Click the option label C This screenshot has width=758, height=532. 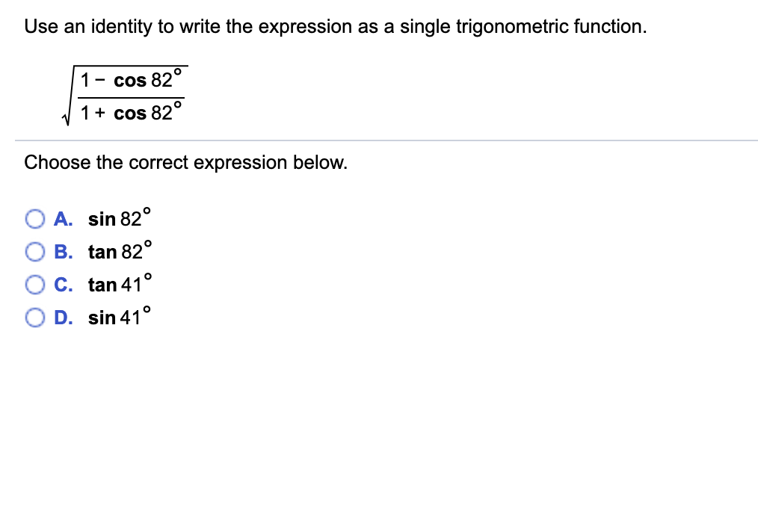coord(62,285)
